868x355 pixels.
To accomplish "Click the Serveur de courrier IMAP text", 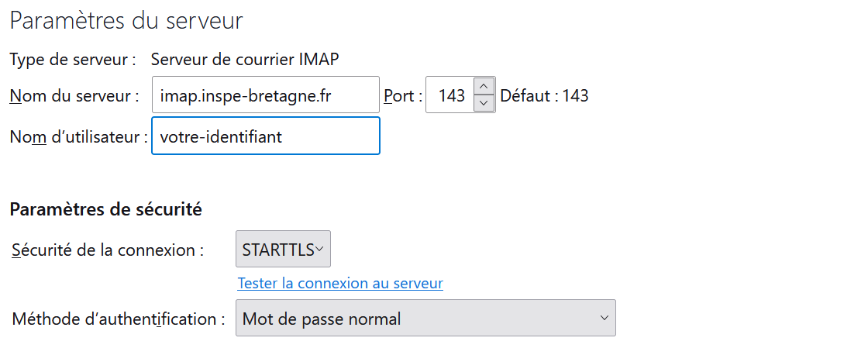I will (245, 59).
